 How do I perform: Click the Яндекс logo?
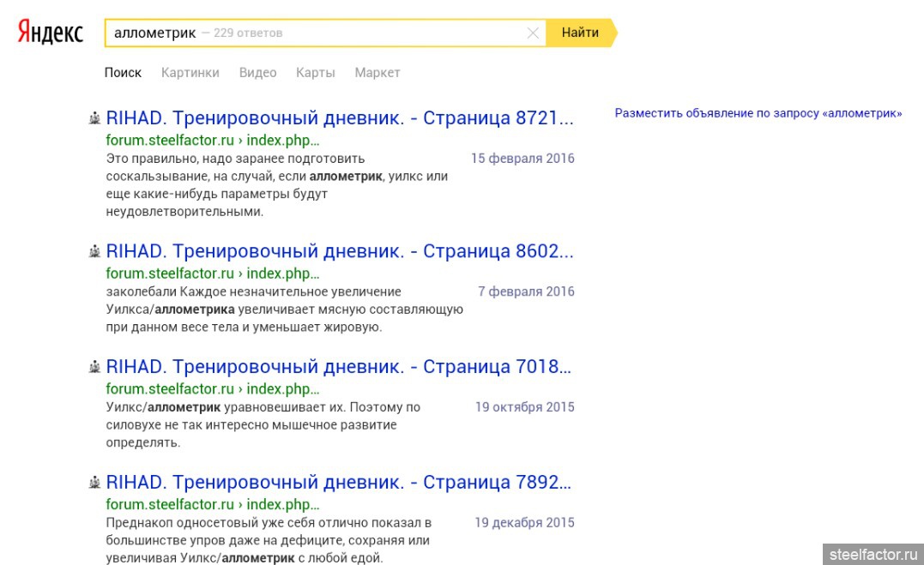coord(51,32)
